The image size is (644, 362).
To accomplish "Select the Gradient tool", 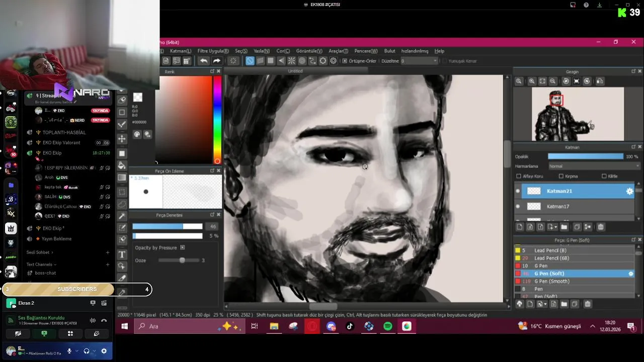I will click(122, 177).
